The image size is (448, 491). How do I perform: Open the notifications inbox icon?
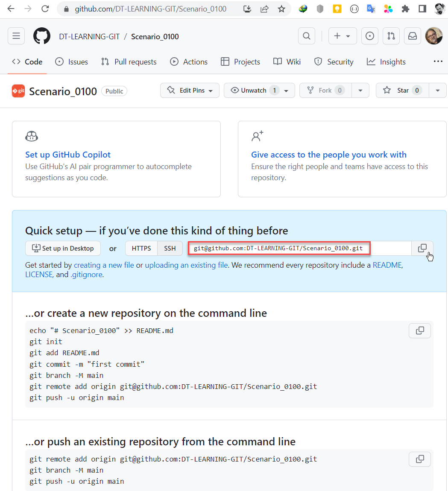click(x=412, y=36)
